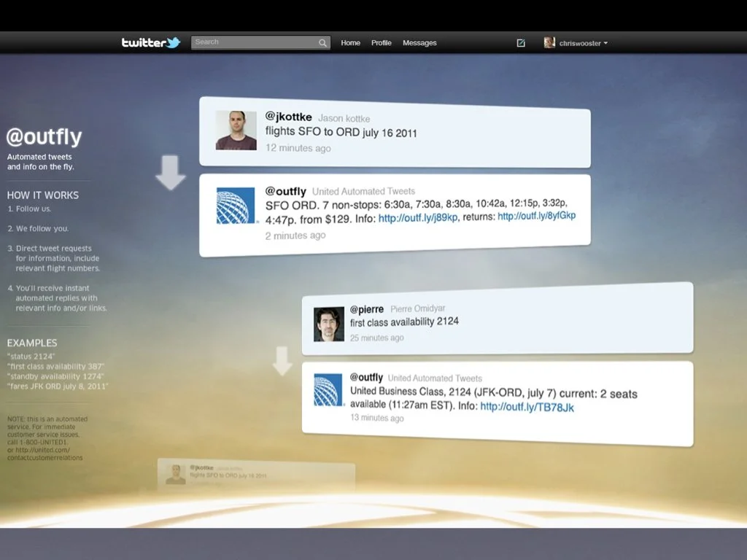Open the Profile menu item
747x560 pixels.
point(381,43)
